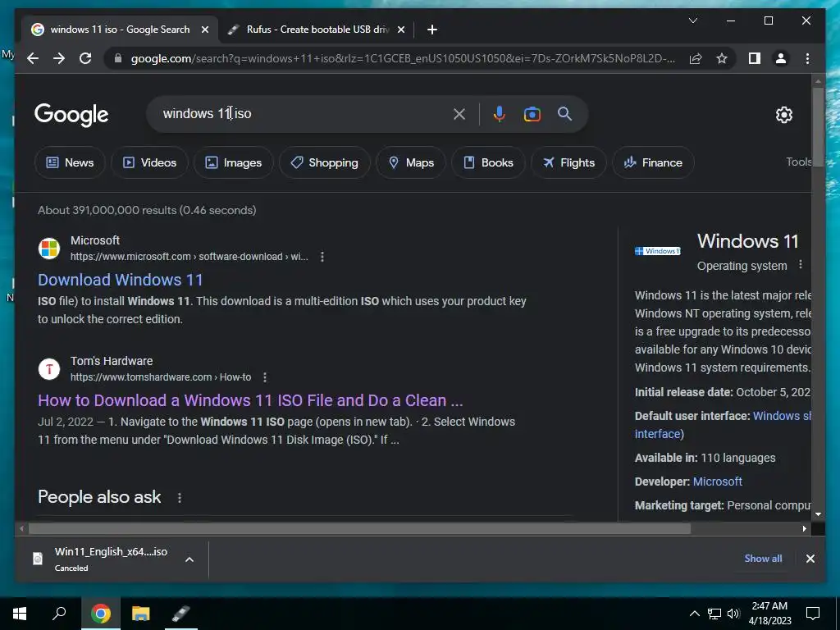Screen dimensions: 840x630
Task: Click the horizontal scrollbar thumb
Action: click(x=359, y=529)
